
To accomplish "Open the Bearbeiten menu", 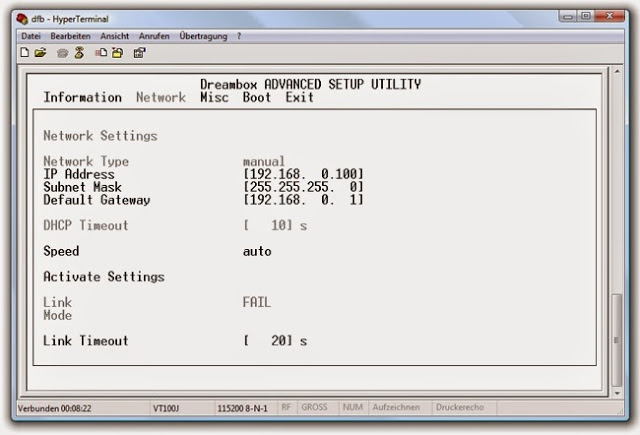I will (x=70, y=36).
